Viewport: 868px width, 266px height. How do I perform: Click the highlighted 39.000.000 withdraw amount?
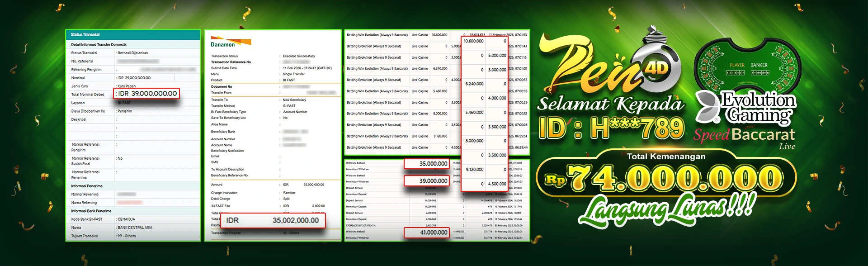[x=426, y=181]
